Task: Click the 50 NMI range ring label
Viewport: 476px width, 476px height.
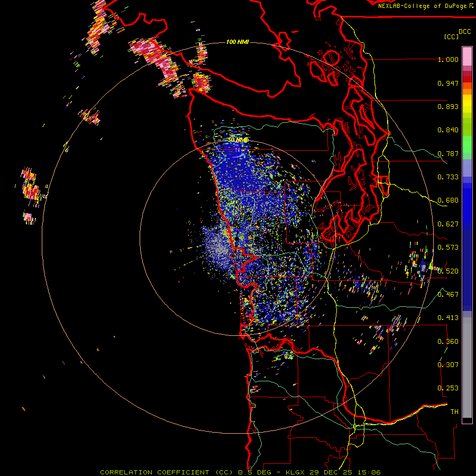Action: [x=238, y=140]
